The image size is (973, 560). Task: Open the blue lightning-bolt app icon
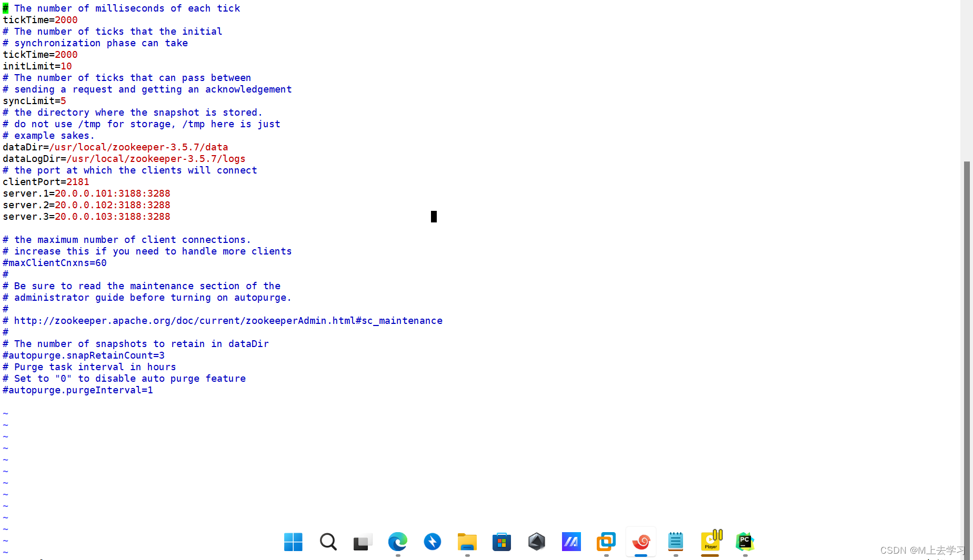pos(432,542)
